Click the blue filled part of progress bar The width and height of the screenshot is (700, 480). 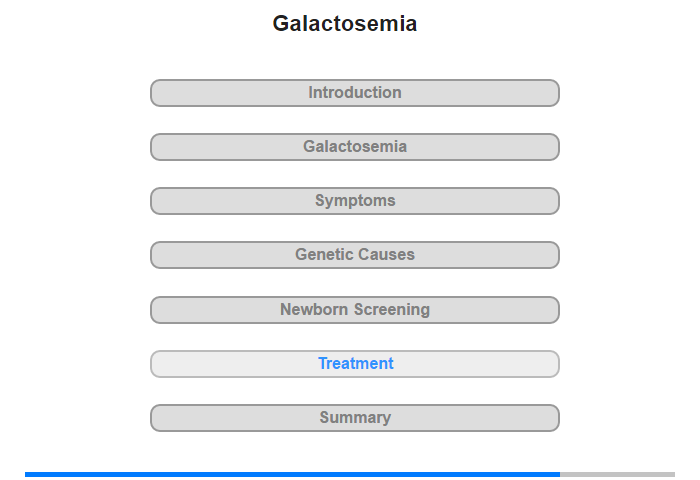[292, 475]
